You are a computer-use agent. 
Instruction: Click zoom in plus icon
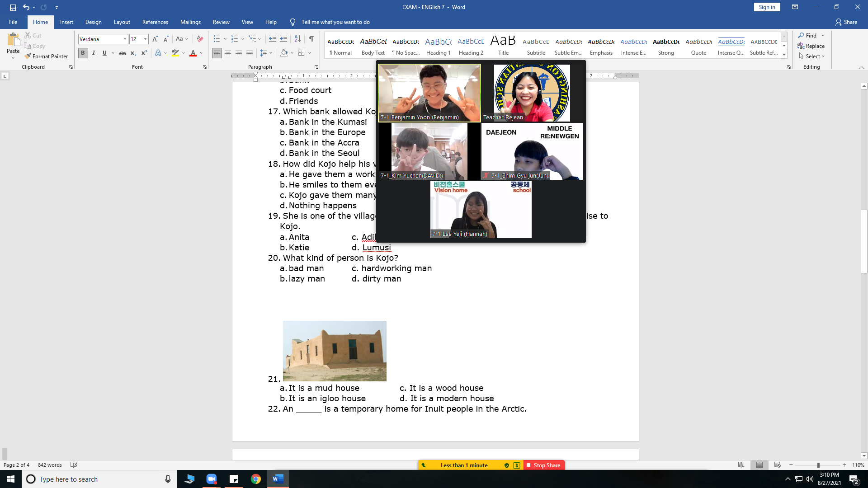[844, 465]
